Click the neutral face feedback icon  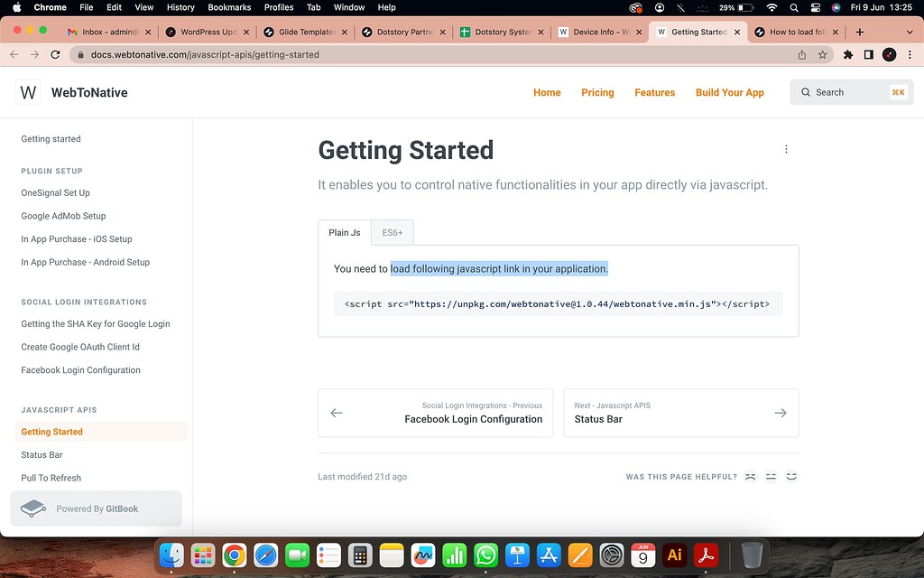pyautogui.click(x=771, y=476)
